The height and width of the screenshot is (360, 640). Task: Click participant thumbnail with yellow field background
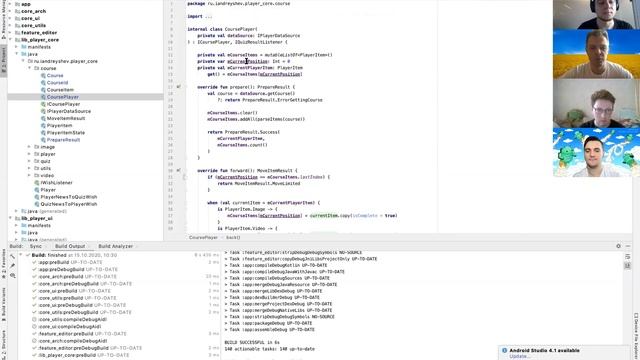point(596,54)
